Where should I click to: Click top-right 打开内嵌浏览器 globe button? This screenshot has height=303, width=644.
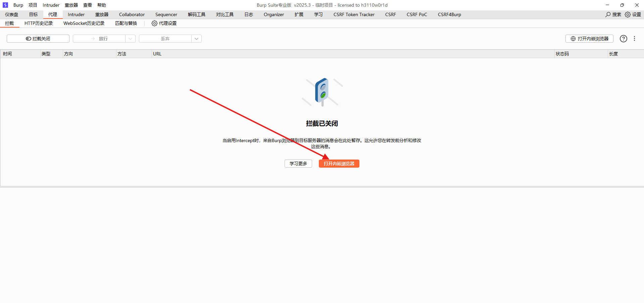tap(589, 39)
